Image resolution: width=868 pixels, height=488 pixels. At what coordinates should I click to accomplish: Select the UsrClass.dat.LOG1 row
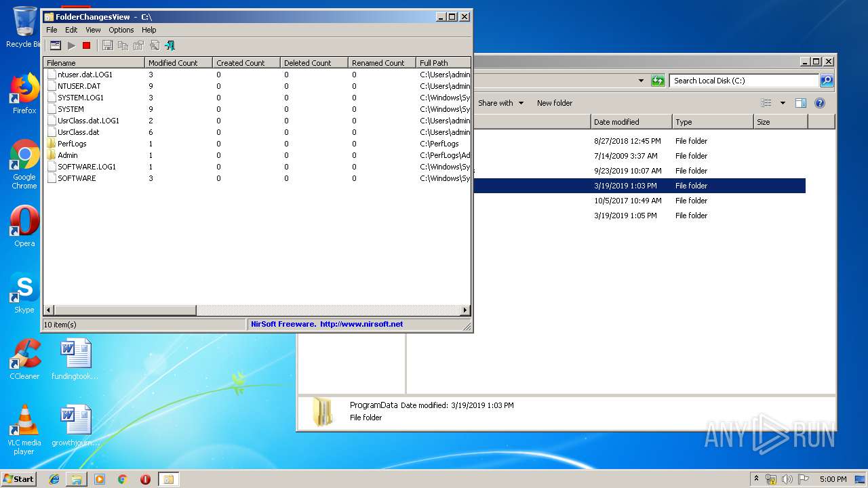[258, 121]
